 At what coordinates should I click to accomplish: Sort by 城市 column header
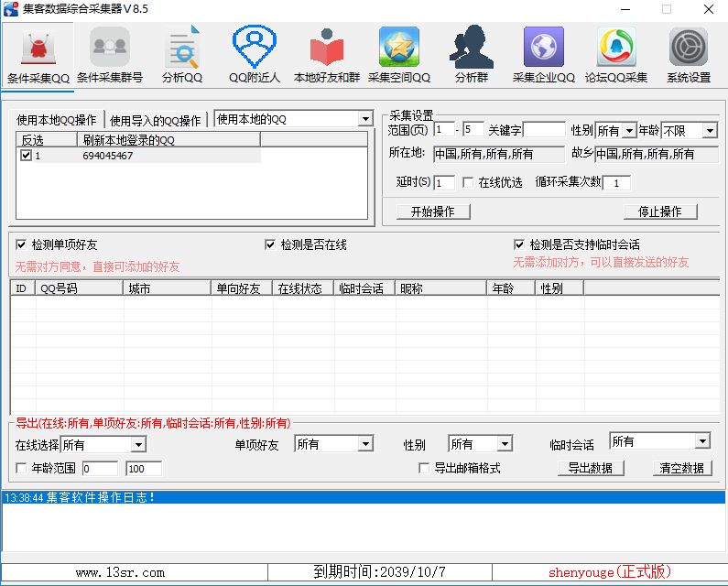click(168, 288)
